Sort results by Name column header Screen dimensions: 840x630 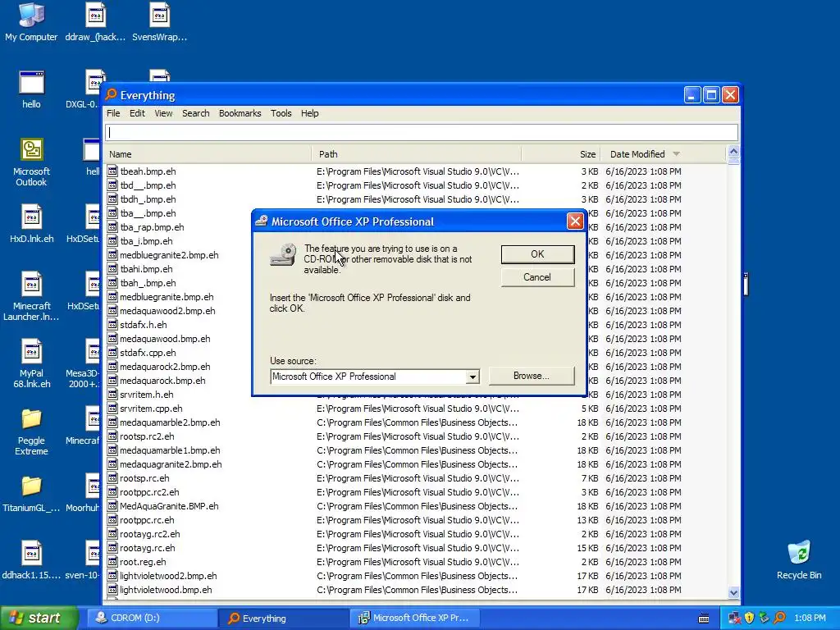tap(208, 154)
